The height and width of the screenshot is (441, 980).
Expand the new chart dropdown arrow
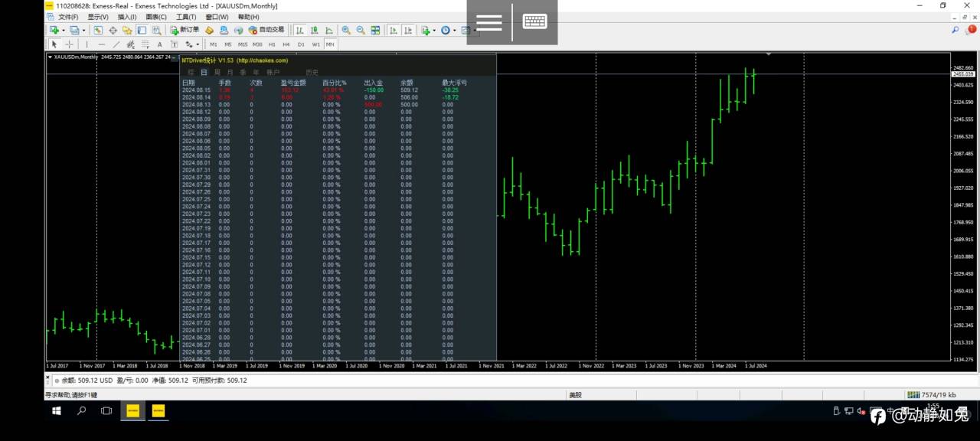(x=63, y=30)
